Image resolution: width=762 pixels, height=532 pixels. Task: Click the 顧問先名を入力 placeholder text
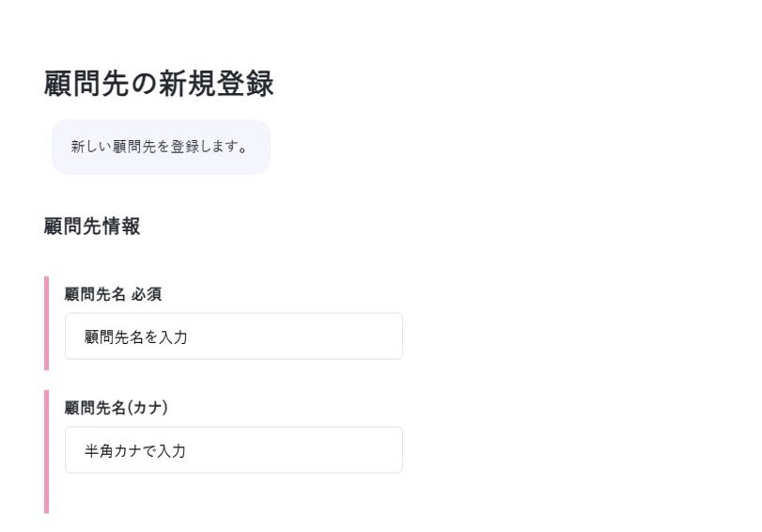pos(136,336)
